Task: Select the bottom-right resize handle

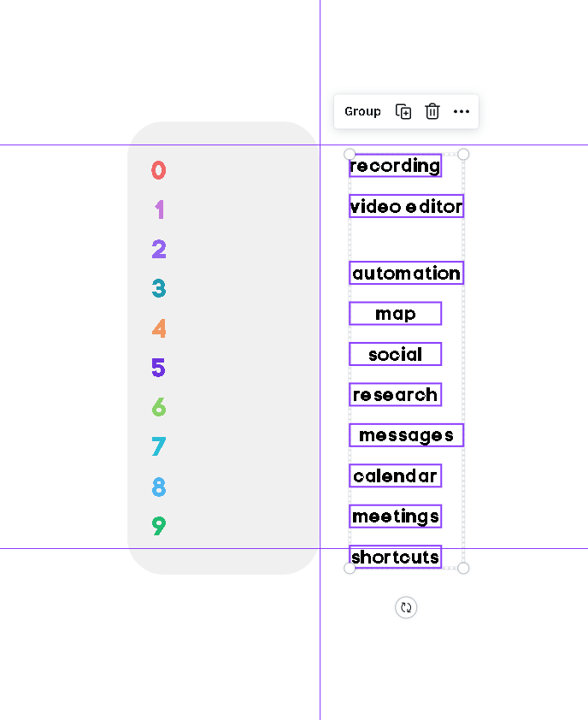Action: tap(463, 568)
